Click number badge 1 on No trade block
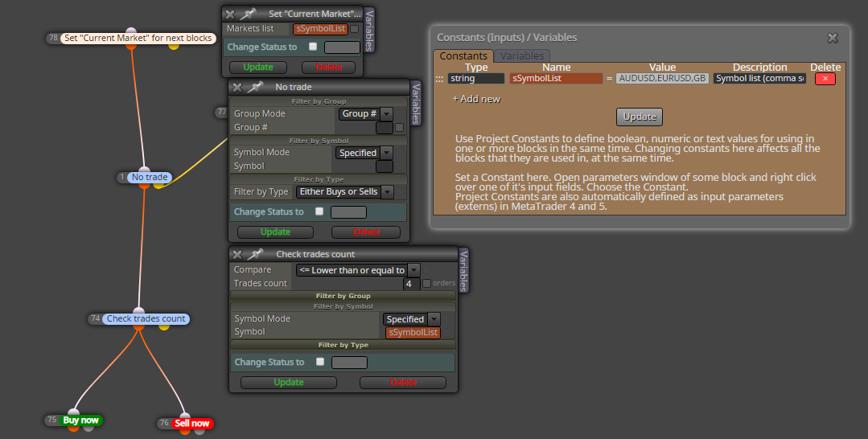 [x=122, y=177]
